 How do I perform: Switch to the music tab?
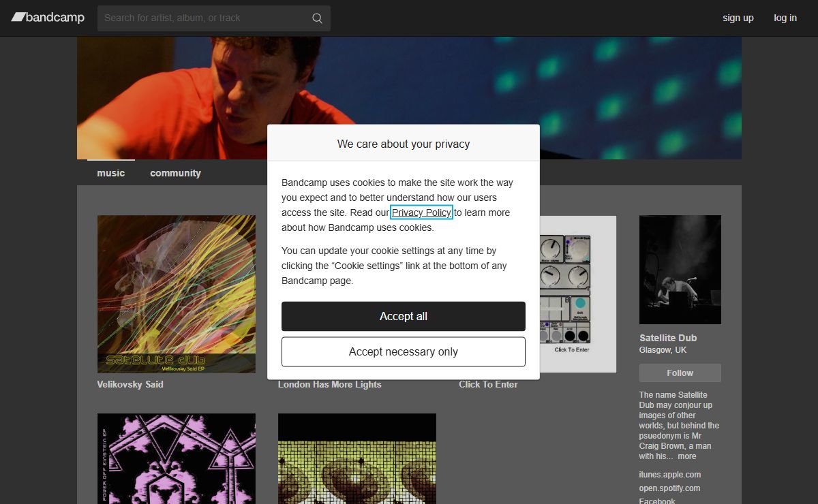(111, 173)
